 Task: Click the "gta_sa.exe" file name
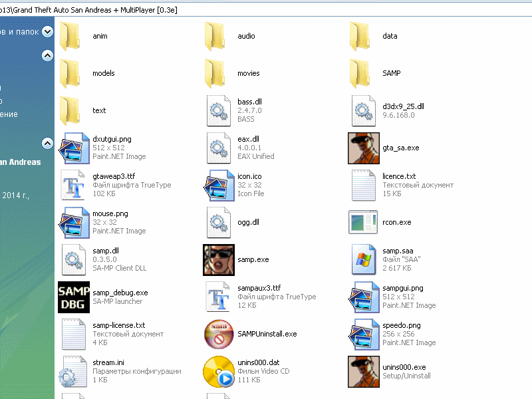(401, 148)
